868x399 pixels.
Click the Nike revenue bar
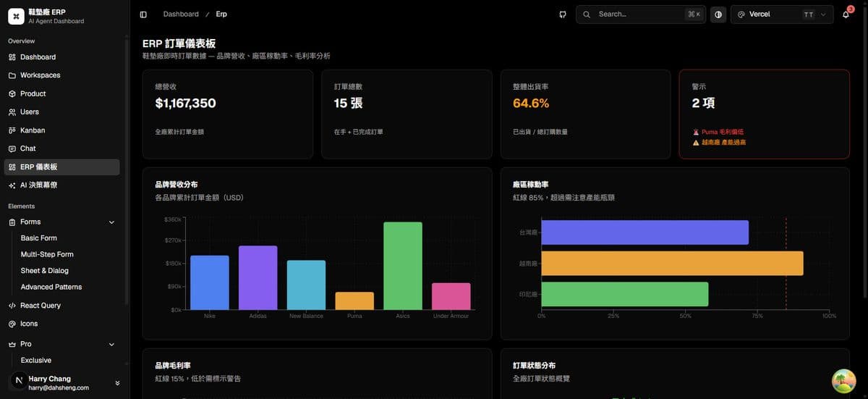210,282
